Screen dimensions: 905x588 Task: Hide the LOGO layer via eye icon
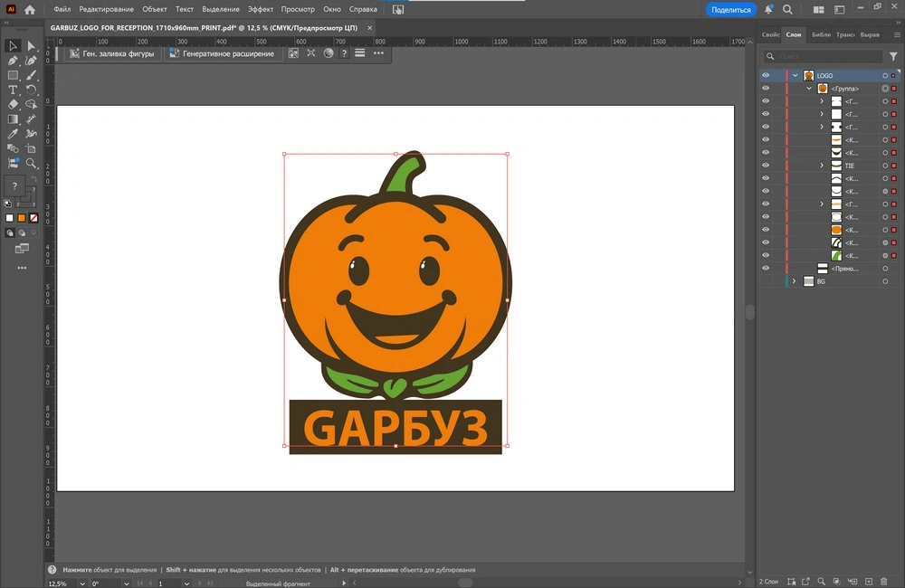[x=766, y=76]
